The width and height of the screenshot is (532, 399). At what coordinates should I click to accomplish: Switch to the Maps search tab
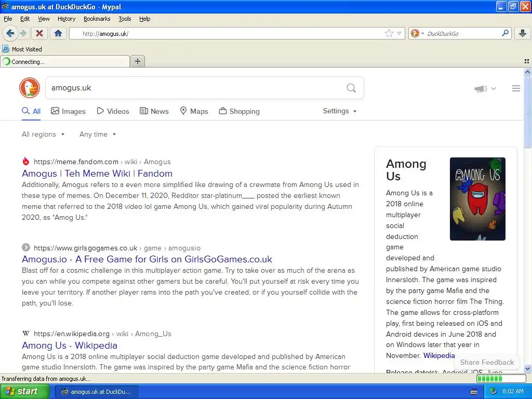[194, 111]
